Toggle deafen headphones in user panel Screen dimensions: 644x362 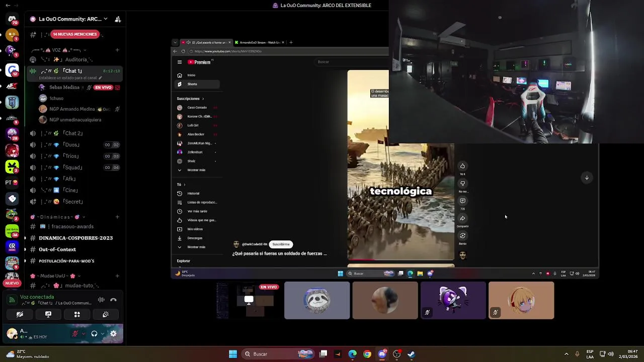click(x=94, y=333)
